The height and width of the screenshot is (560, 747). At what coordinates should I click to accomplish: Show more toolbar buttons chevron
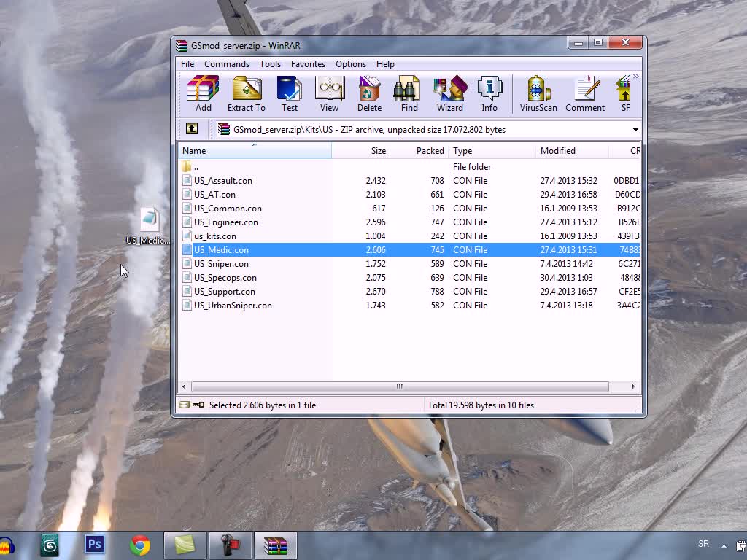(636, 77)
